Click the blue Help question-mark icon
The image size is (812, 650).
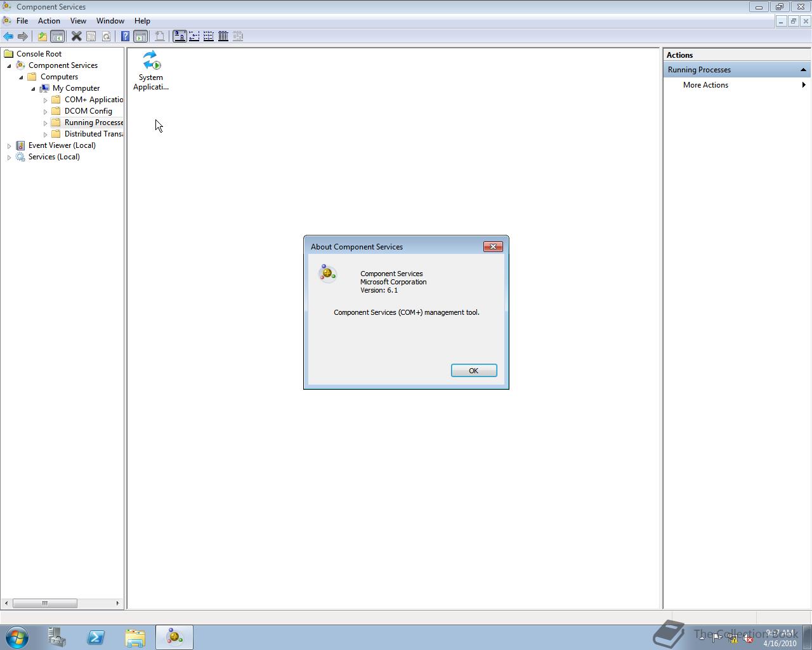coord(126,36)
